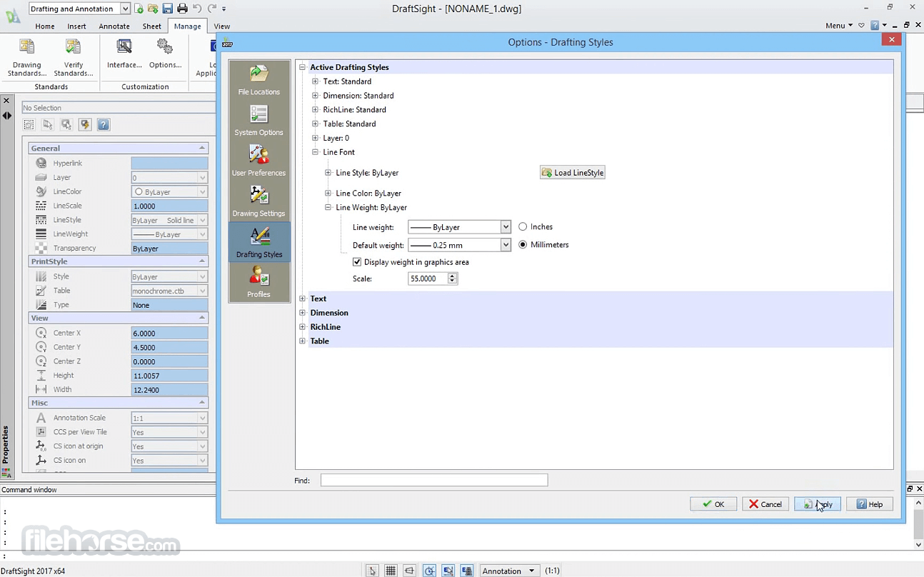The height and width of the screenshot is (577, 924).
Task: Click the Cancel button
Action: [x=765, y=504]
